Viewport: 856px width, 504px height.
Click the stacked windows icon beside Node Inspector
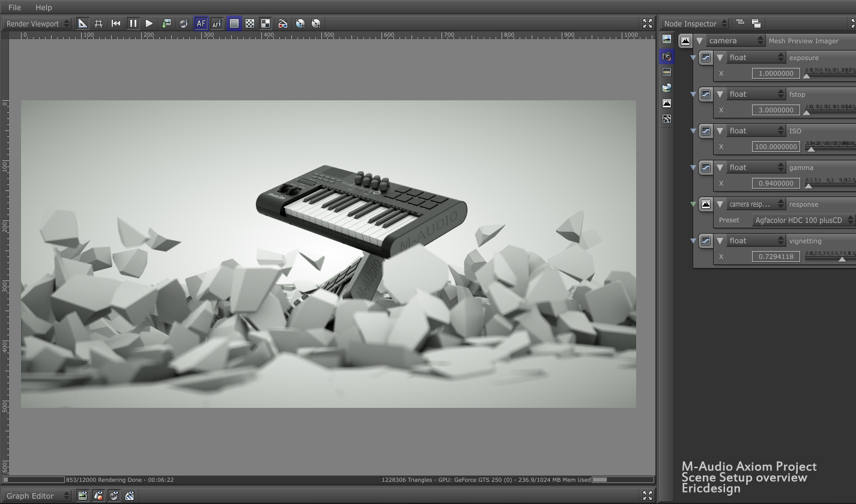coord(756,23)
